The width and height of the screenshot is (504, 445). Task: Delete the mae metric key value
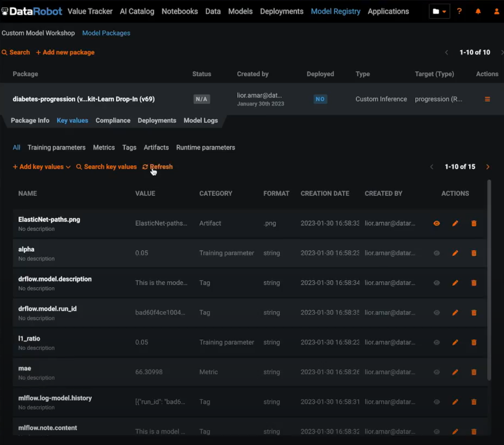tap(474, 372)
